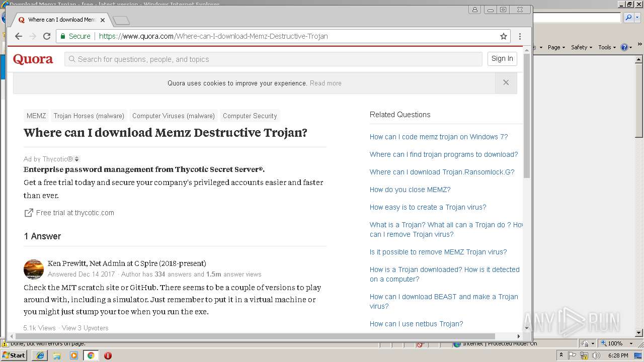
Task: Click the Quora logo
Action: 33,59
